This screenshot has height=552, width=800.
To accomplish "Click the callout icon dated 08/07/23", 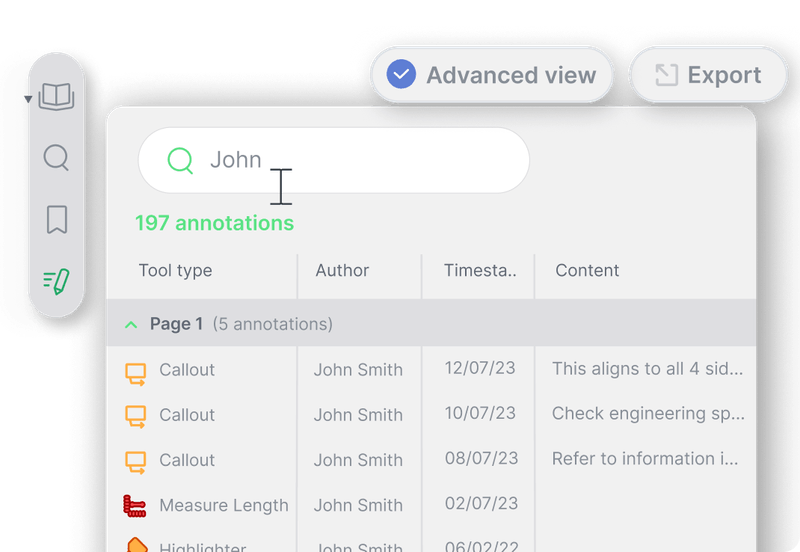I will 135,461.
